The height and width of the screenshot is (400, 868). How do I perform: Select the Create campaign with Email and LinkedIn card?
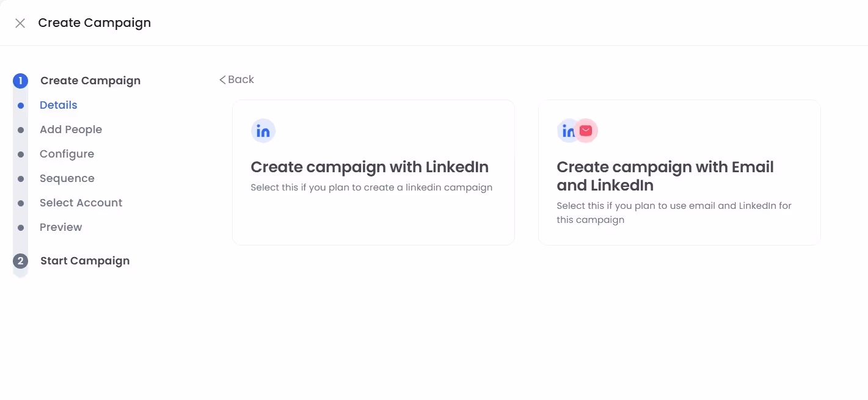pos(679,172)
